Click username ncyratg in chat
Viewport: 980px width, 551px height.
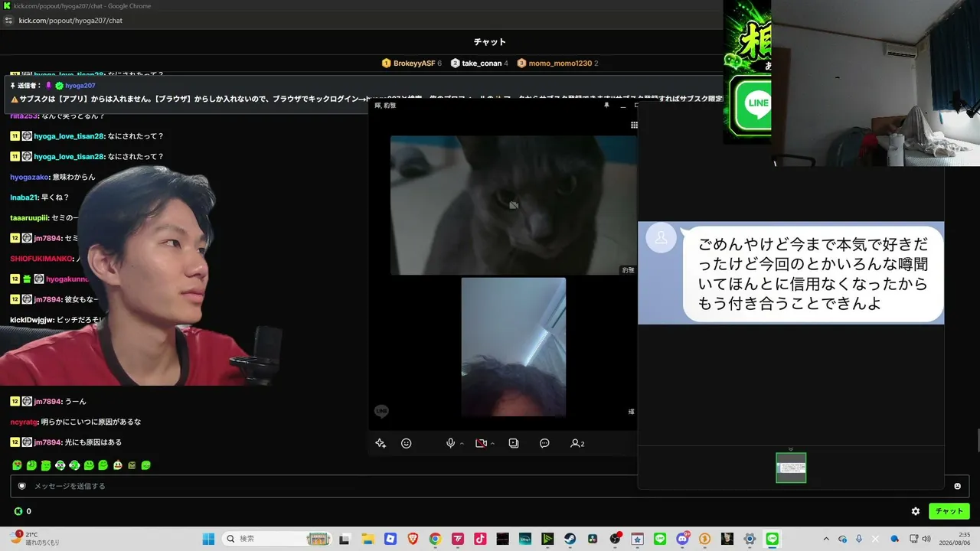(24, 422)
